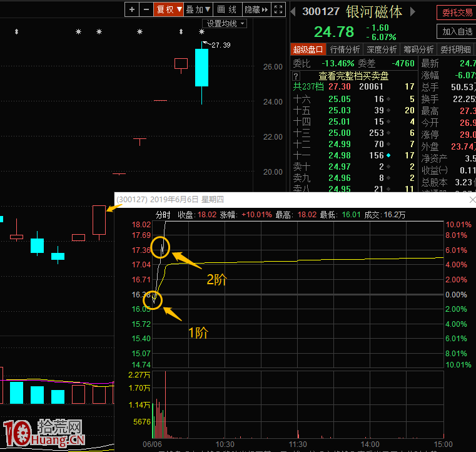Click the 十三 sell level price 25.00
This screenshot has height=452, width=476.
(340, 133)
